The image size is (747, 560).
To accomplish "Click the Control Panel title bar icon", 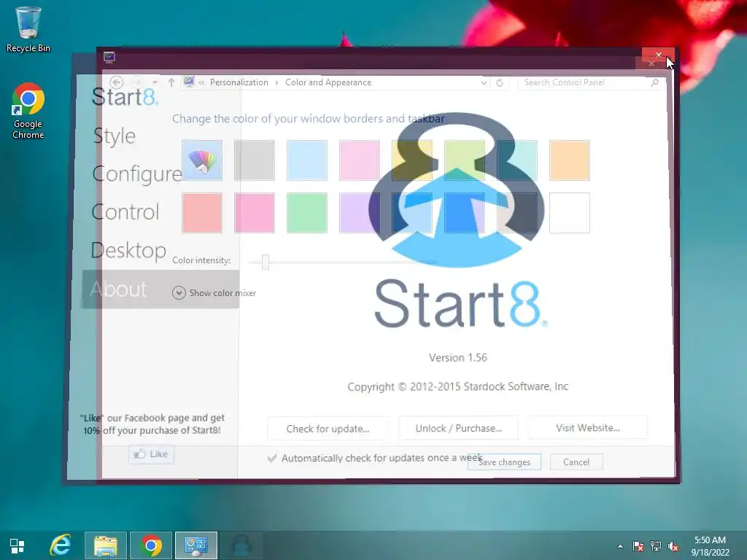I will [x=109, y=57].
